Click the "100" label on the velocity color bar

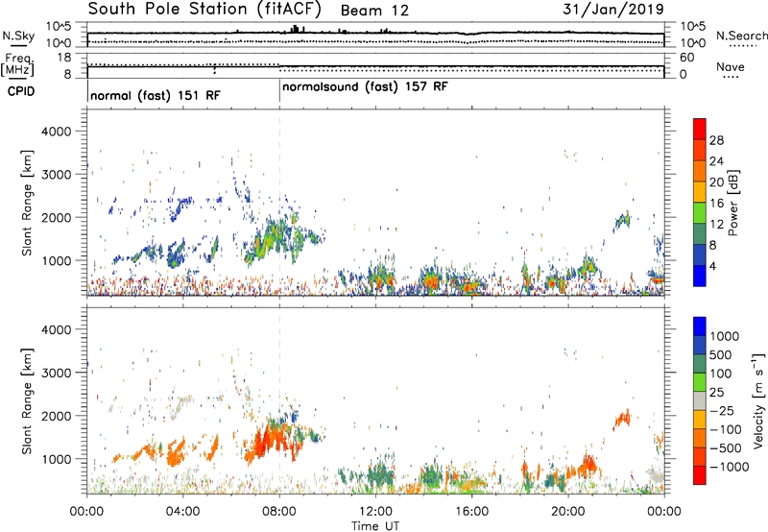click(x=720, y=374)
